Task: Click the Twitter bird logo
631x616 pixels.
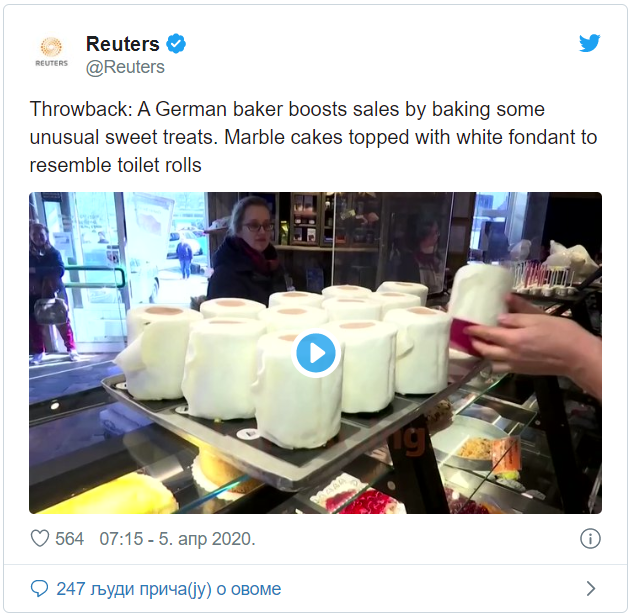Action: coord(590,43)
